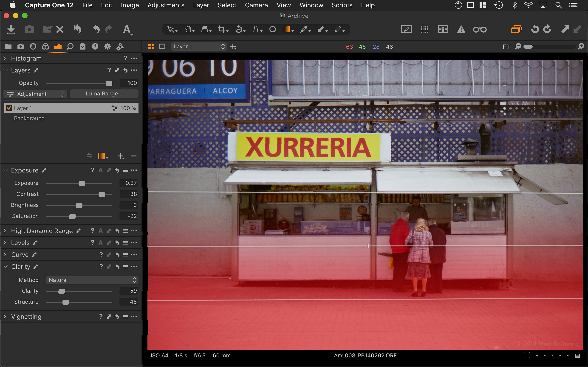Open the Layer menu
Viewport: 588px width, 367px height.
[x=201, y=5]
